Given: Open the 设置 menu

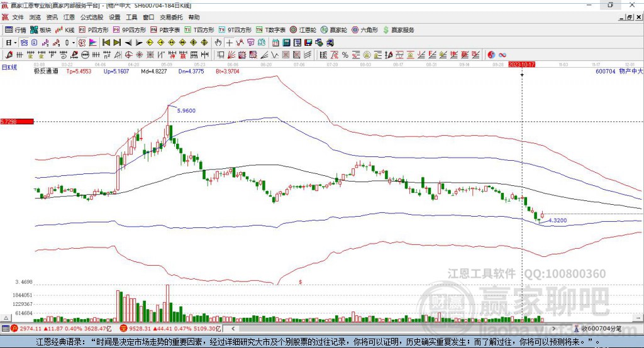Looking at the screenshot, I should (x=114, y=17).
